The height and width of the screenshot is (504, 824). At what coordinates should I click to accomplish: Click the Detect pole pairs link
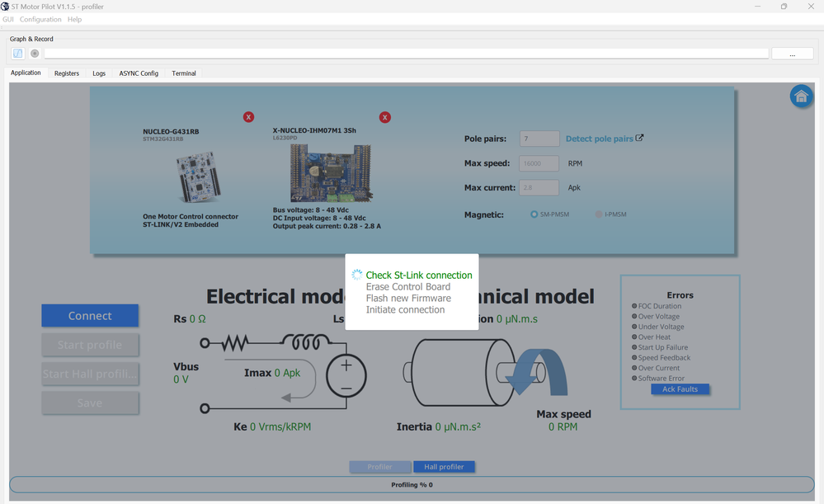point(599,139)
